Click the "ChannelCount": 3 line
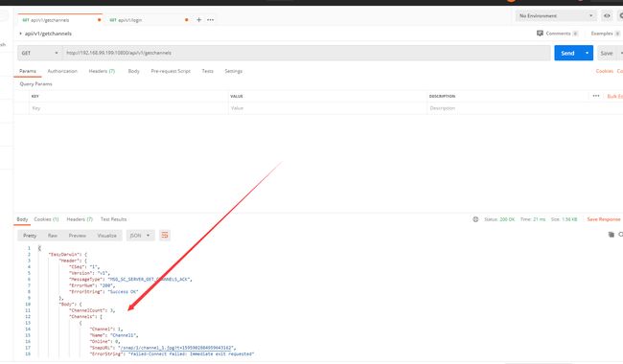The width and height of the screenshot is (623, 364). click(92, 310)
